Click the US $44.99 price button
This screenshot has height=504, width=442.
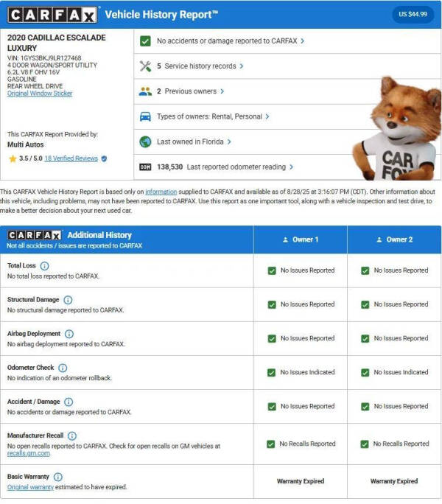413,14
